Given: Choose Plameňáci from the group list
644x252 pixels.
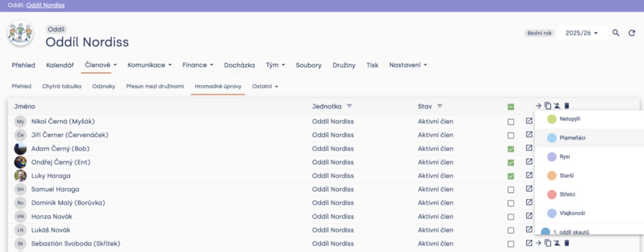Looking at the screenshot, I should click(x=589, y=138).
